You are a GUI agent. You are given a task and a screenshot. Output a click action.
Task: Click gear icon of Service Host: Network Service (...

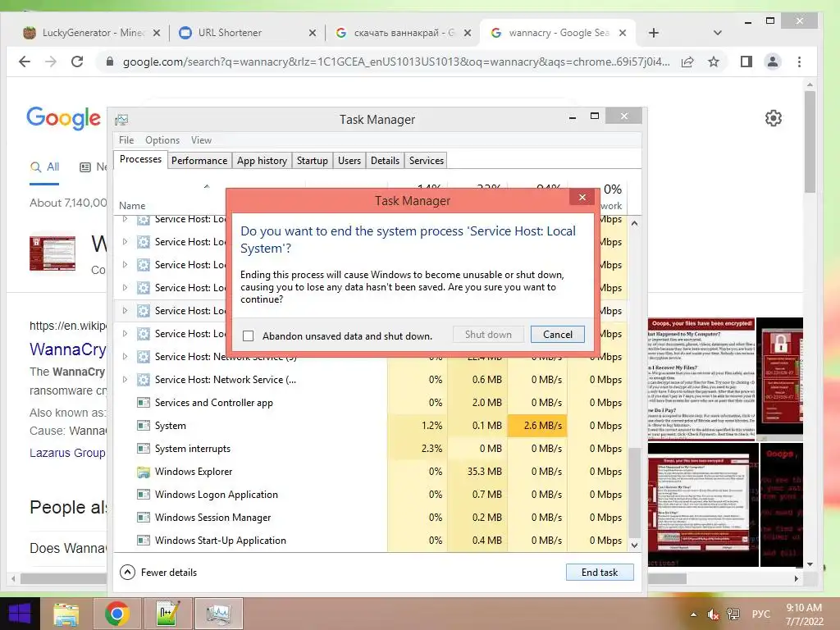pyautogui.click(x=143, y=380)
